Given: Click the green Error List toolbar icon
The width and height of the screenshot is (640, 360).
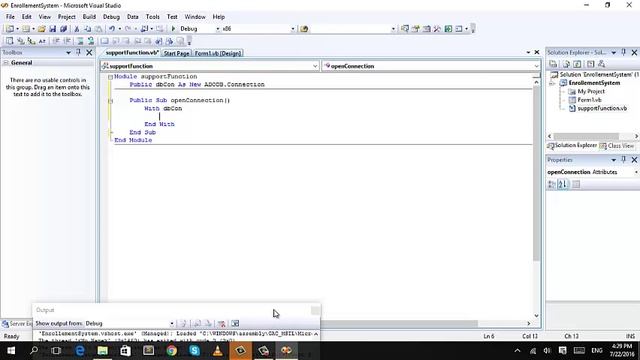Looking at the screenshot, I should coord(448,29).
